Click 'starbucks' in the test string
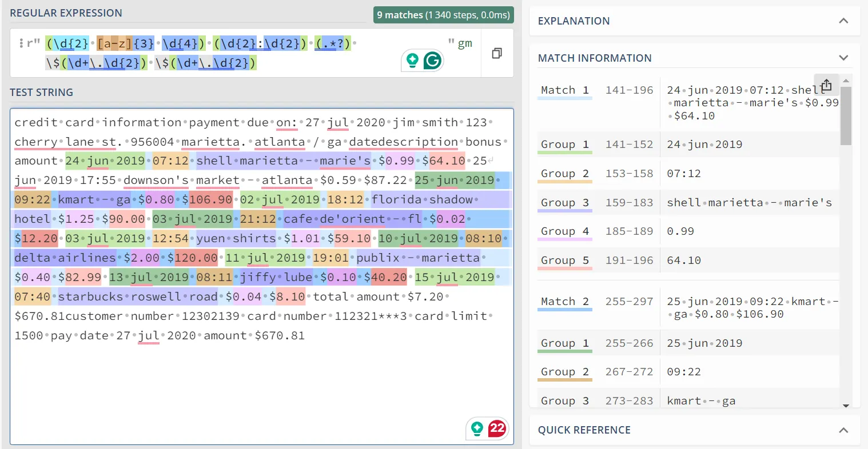 coord(91,297)
